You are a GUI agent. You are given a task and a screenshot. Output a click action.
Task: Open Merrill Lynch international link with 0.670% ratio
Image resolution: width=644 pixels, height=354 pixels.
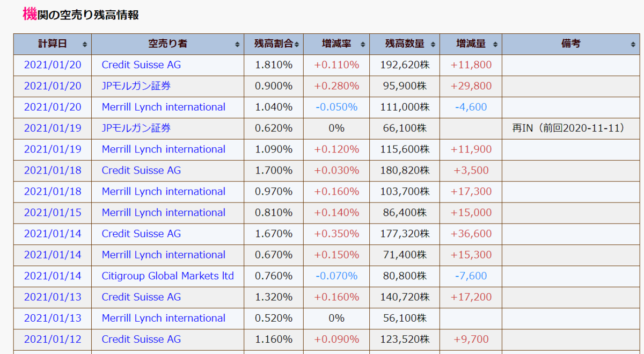pyautogui.click(x=164, y=255)
